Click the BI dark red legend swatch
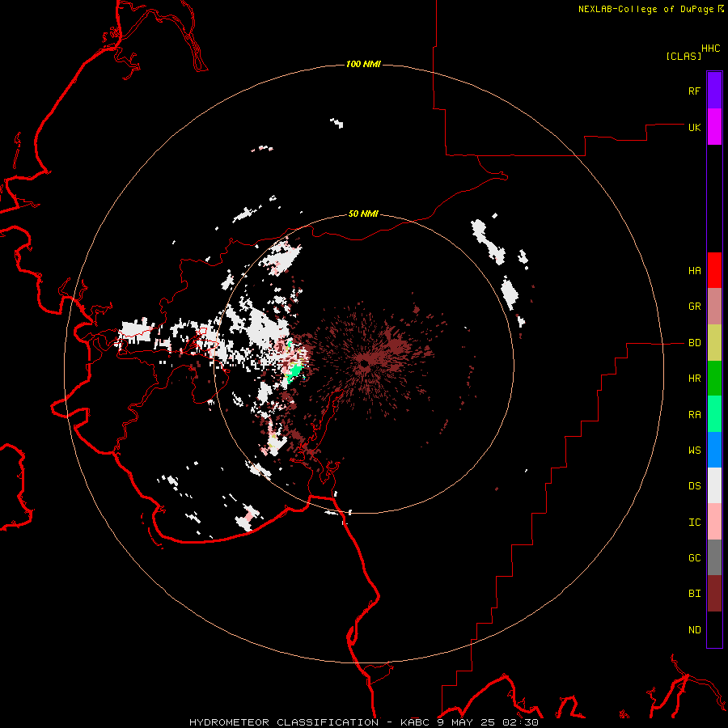 [714, 594]
